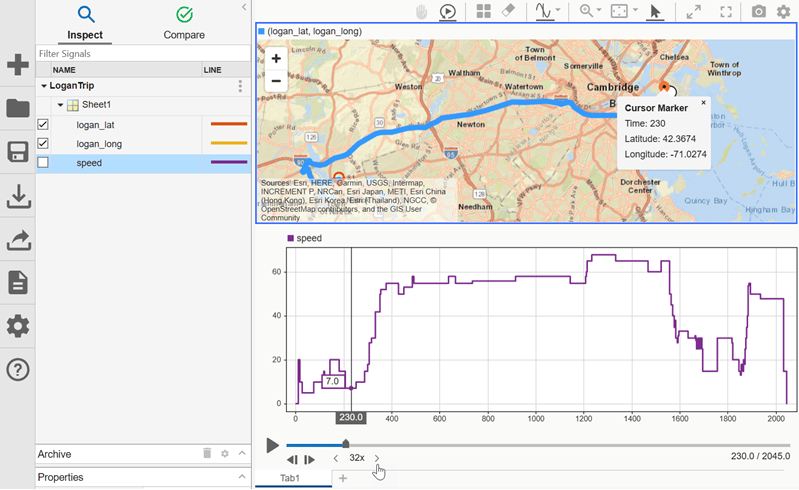Click the import download icon in sidebar
799x490 pixels.
(18, 197)
